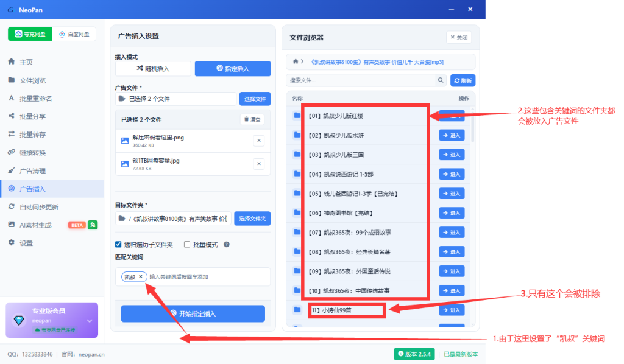Switch to 百度网盘 tab
This screenshot has width=624, height=364.
click(x=74, y=34)
